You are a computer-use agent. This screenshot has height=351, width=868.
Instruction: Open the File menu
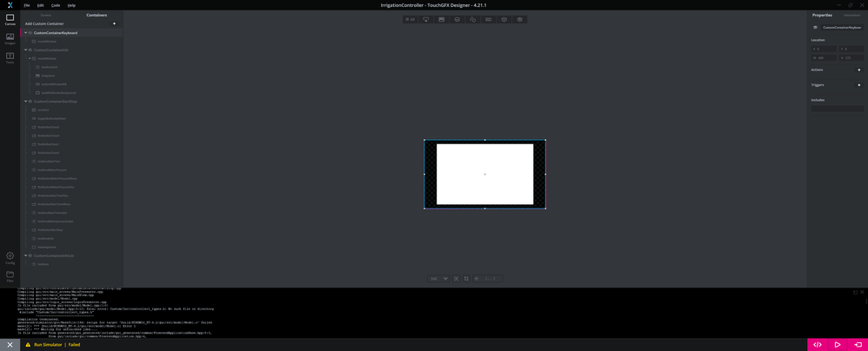[x=27, y=5]
